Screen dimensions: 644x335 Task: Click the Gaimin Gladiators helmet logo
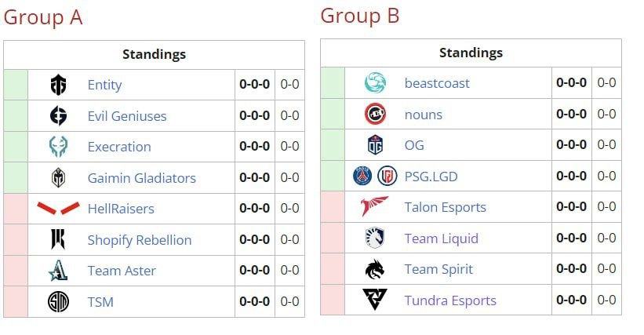click(x=59, y=178)
